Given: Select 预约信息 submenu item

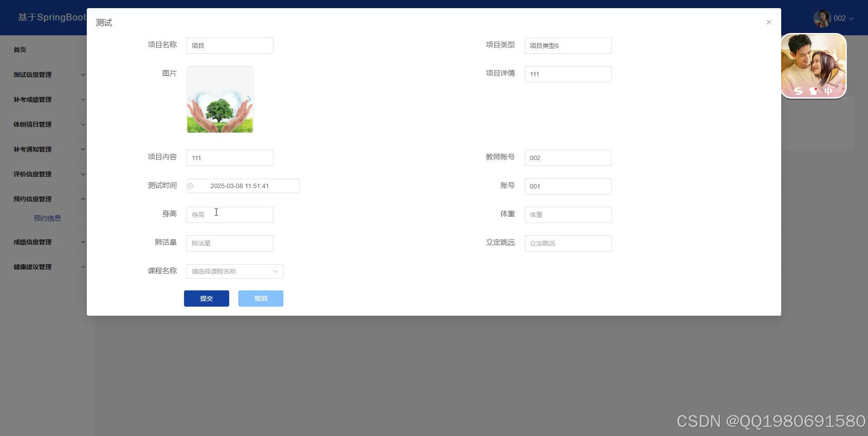Looking at the screenshot, I should click(47, 218).
